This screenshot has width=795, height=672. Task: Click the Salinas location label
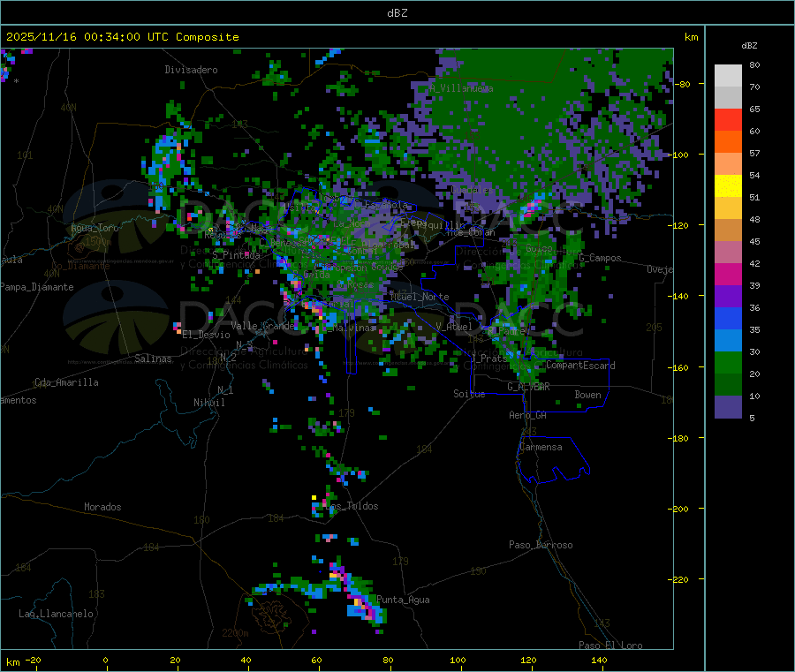click(x=153, y=359)
